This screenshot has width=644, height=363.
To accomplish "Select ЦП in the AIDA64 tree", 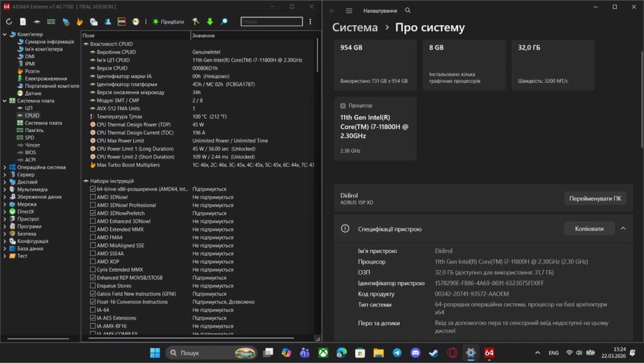I will [x=28, y=108].
